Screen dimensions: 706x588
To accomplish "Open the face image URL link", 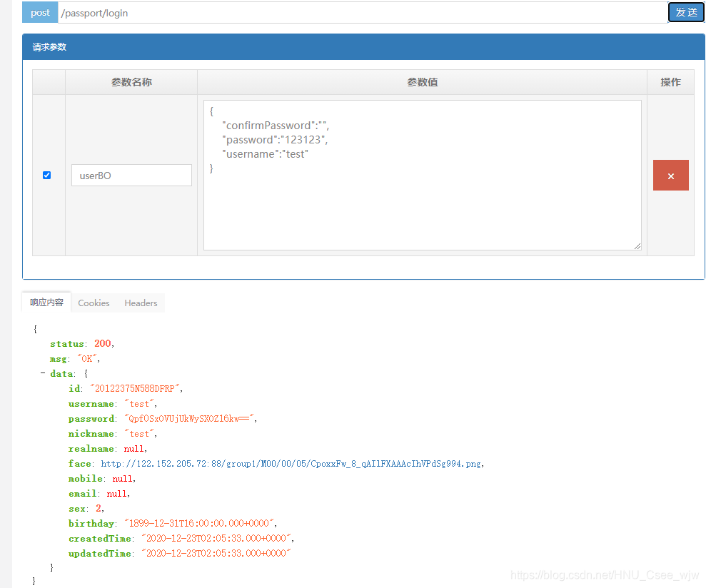I will click(x=292, y=464).
